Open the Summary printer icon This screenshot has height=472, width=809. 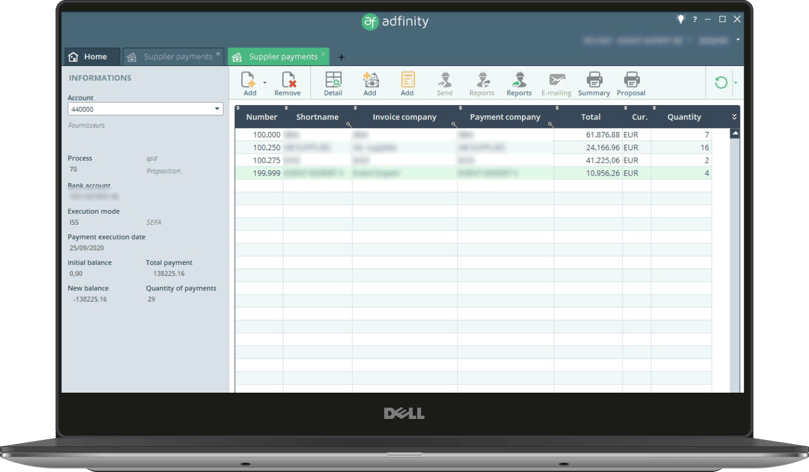(594, 80)
